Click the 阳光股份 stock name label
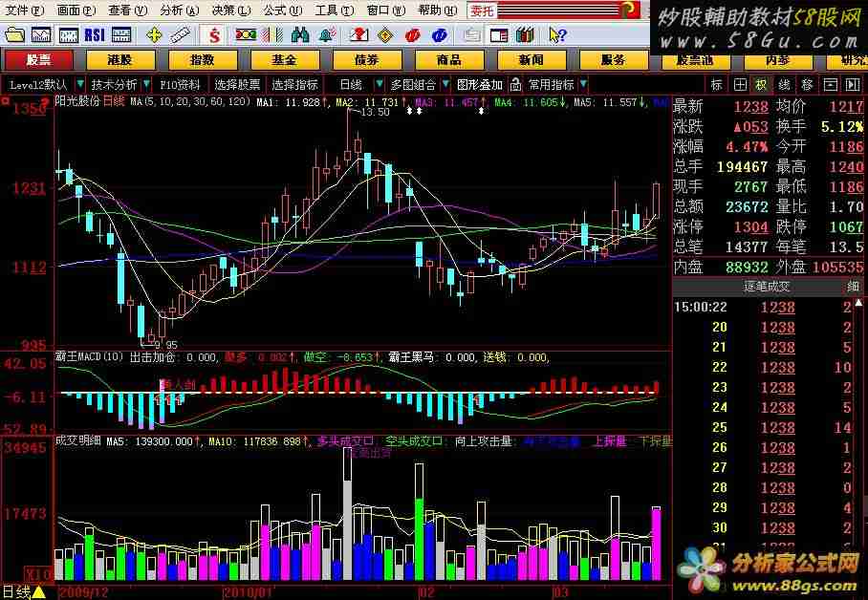 tap(78, 101)
